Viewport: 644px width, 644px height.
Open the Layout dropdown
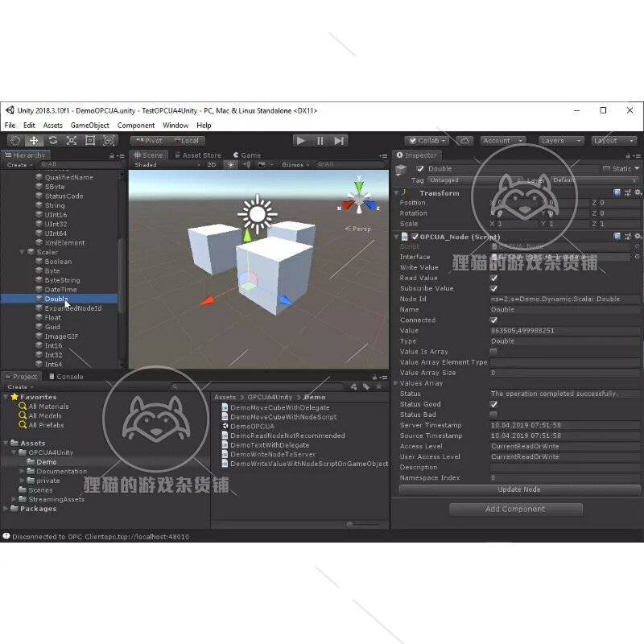pyautogui.click(x=614, y=141)
